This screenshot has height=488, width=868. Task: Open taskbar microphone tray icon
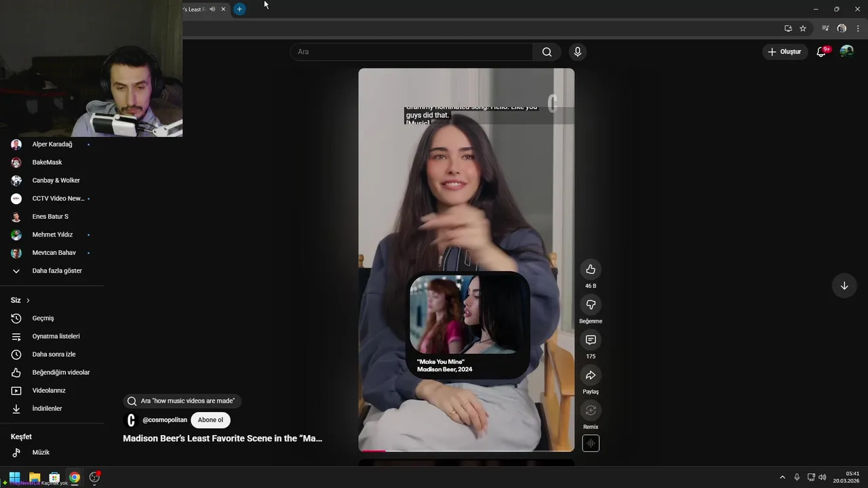pos(797,477)
